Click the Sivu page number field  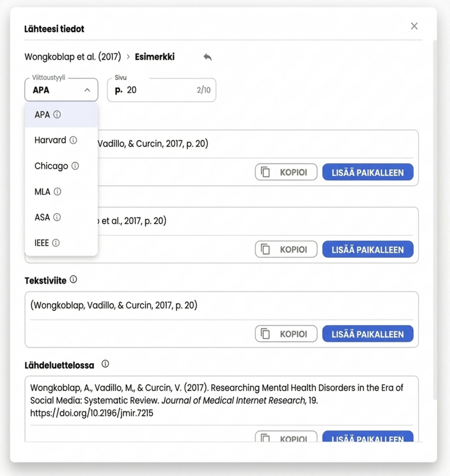click(x=162, y=90)
